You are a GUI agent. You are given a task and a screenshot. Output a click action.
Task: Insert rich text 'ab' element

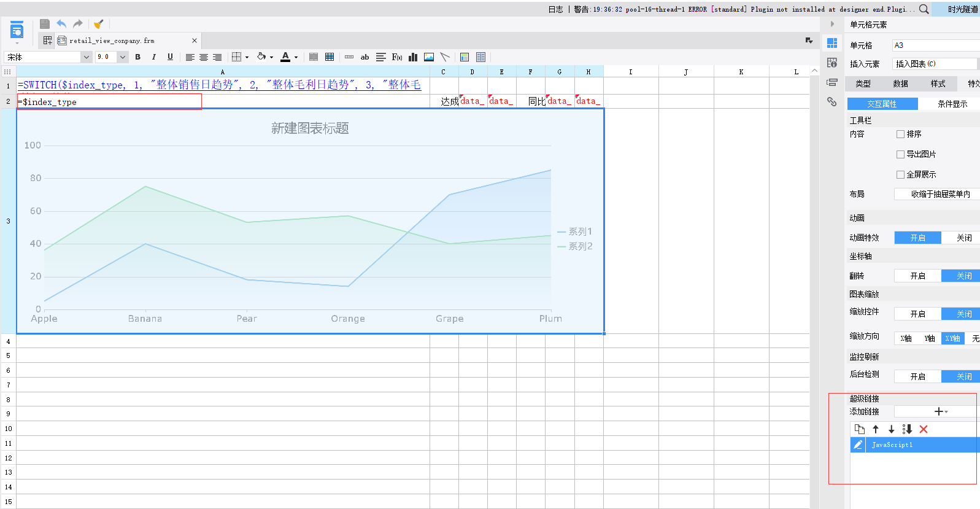365,57
